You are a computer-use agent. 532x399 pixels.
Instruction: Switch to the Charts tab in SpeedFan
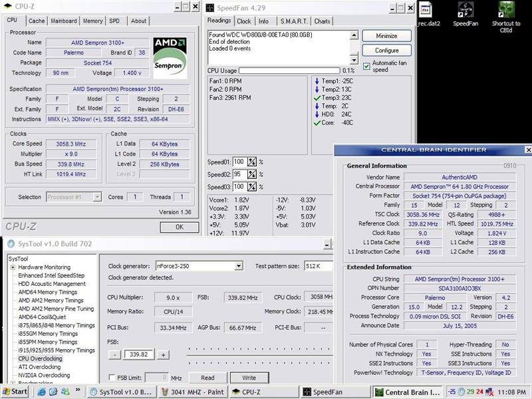[322, 21]
